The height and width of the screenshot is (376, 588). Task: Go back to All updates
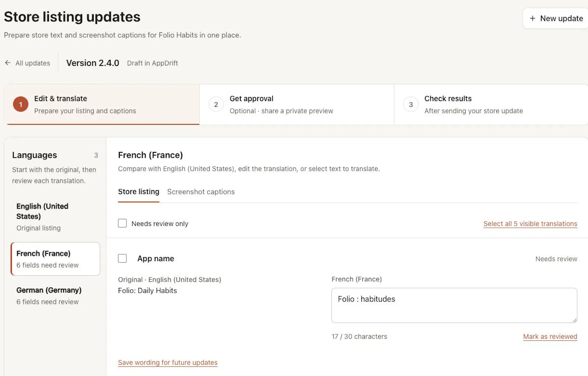tap(28, 63)
